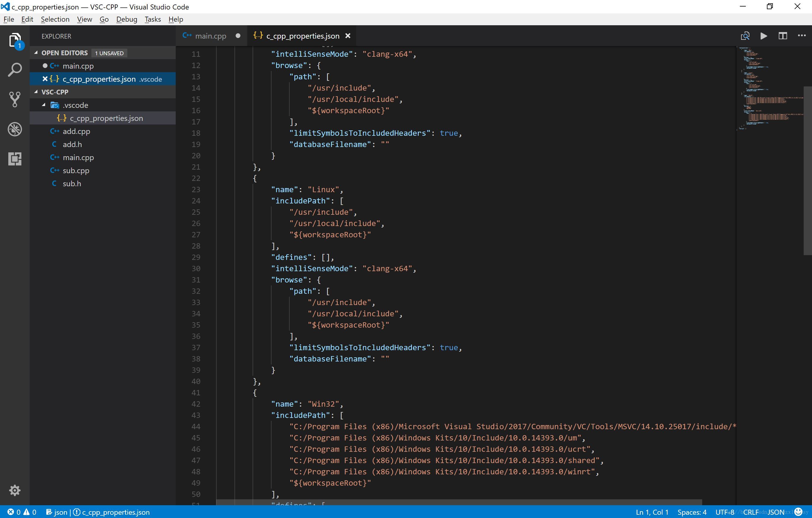
Task: Open Split Editor icon in toolbar
Action: coord(782,36)
